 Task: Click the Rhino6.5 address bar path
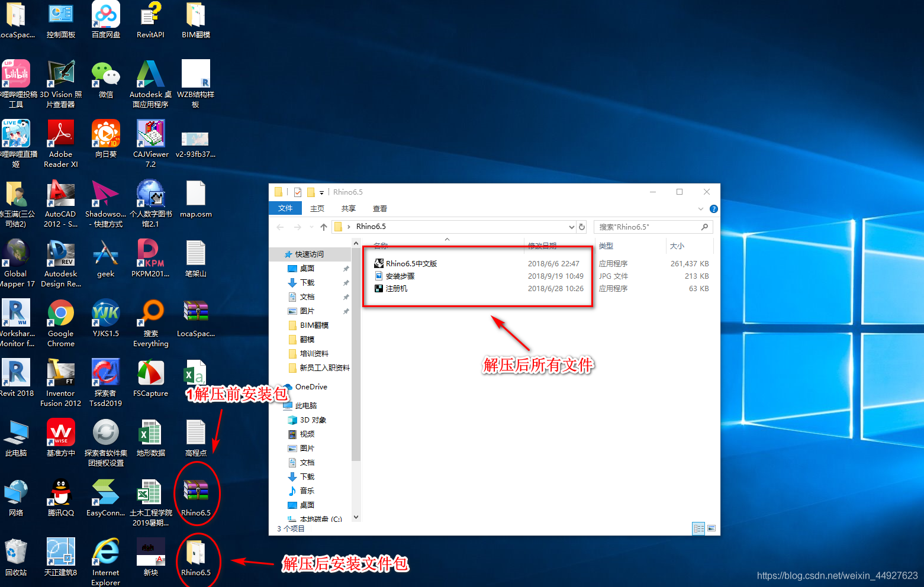click(371, 227)
